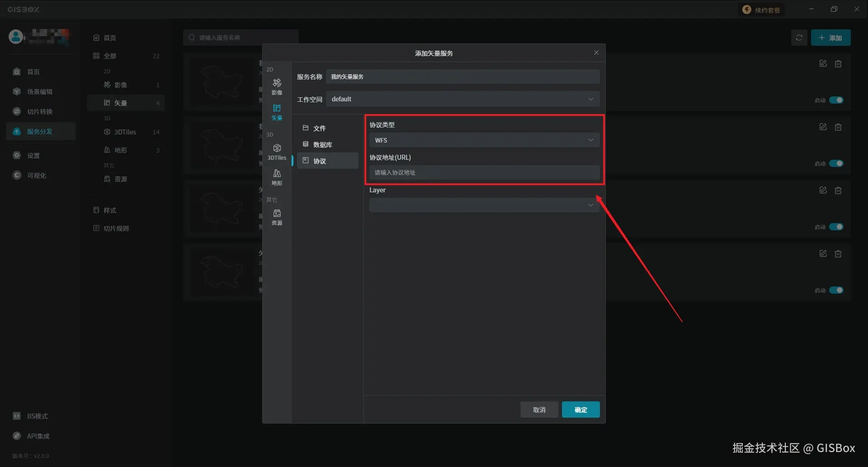The height and width of the screenshot is (467, 868).
Task: Click the 添加 button
Action: [831, 38]
